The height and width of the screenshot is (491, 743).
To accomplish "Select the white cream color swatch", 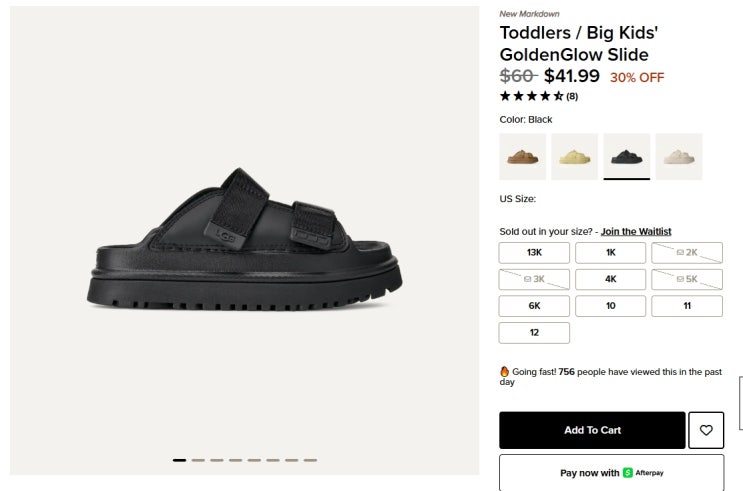I will (x=678, y=156).
